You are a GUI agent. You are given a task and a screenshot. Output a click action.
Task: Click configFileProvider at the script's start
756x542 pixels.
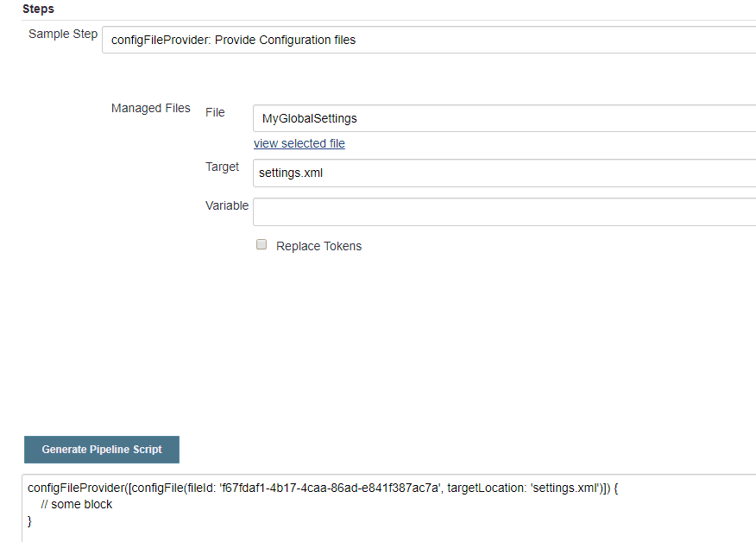(76, 488)
